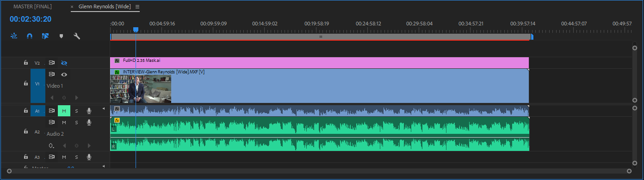
Task: Toggle lock on track A1
Action: point(26,111)
